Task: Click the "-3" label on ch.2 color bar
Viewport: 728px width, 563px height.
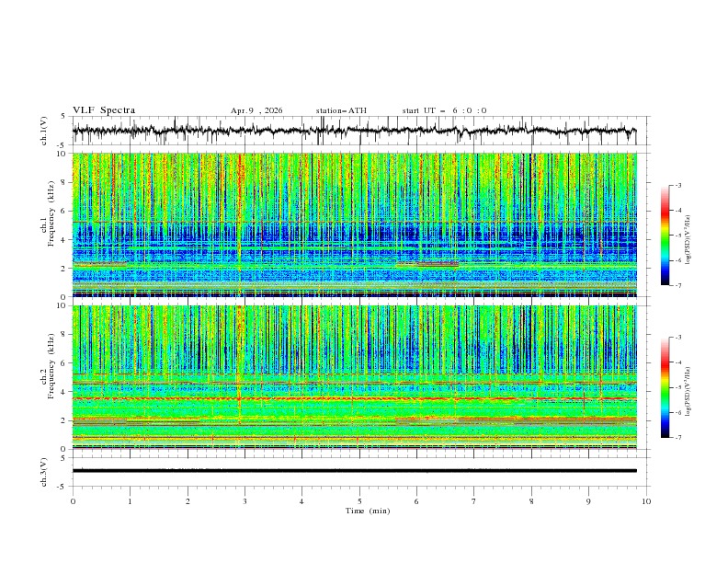Action: pos(677,338)
